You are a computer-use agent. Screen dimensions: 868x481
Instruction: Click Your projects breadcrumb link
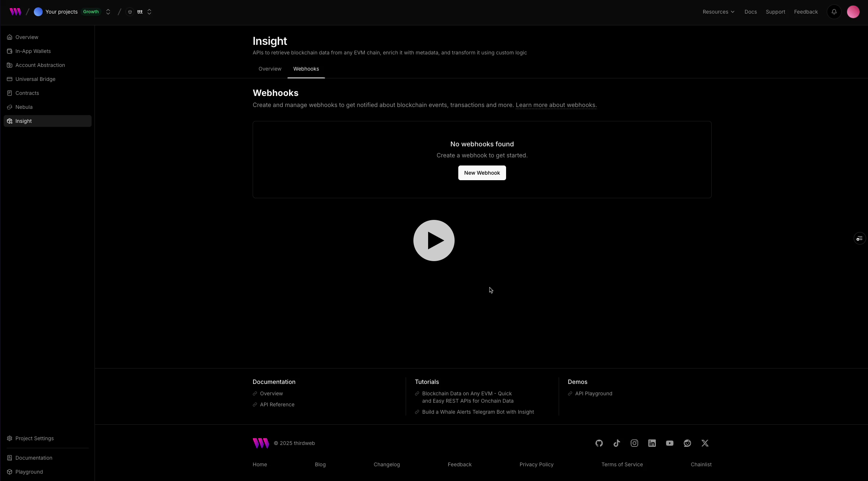pyautogui.click(x=61, y=12)
